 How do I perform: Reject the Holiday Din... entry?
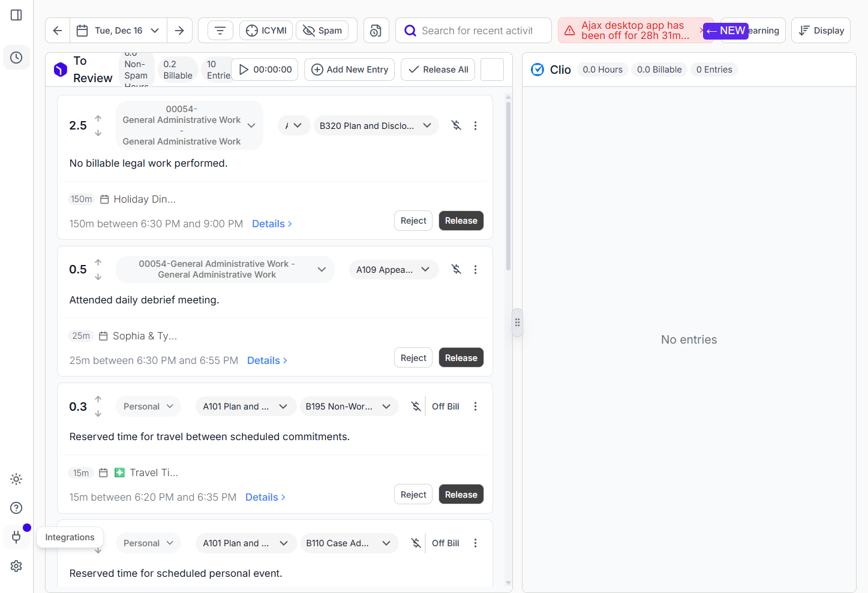(x=413, y=221)
